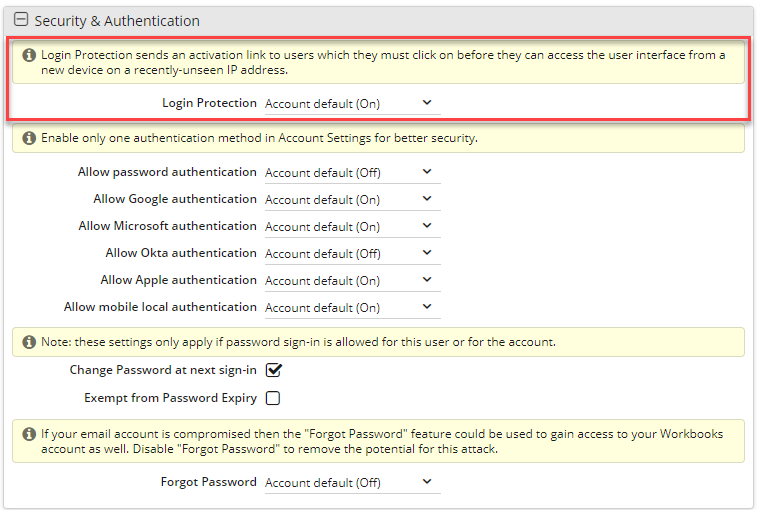Click the info icon beside Login Protection message
This screenshot has width=757, height=510.
point(29,55)
